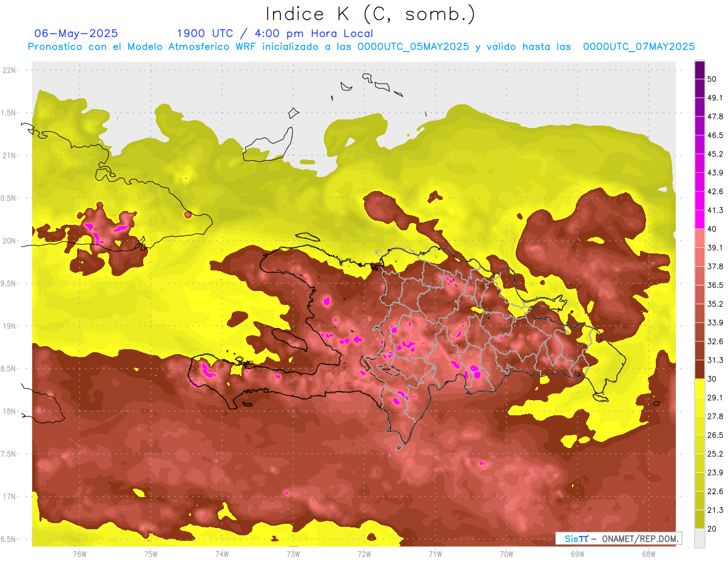
Task: Click the "33.9" color bar label
Action: tap(715, 323)
